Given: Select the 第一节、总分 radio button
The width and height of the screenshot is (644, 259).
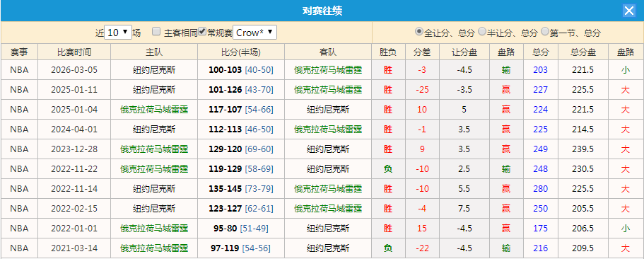Looking at the screenshot, I should (x=545, y=32).
